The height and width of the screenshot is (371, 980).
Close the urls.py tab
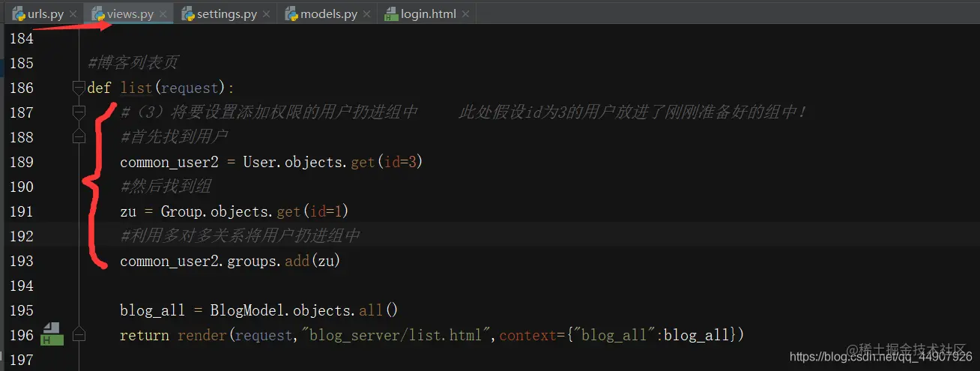pyautogui.click(x=73, y=14)
